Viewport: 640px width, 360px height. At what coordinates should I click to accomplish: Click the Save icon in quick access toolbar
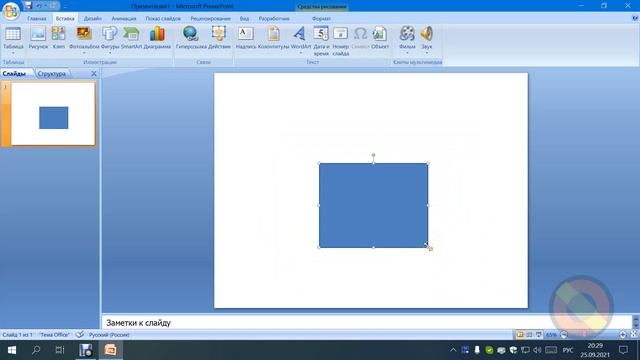point(28,6)
